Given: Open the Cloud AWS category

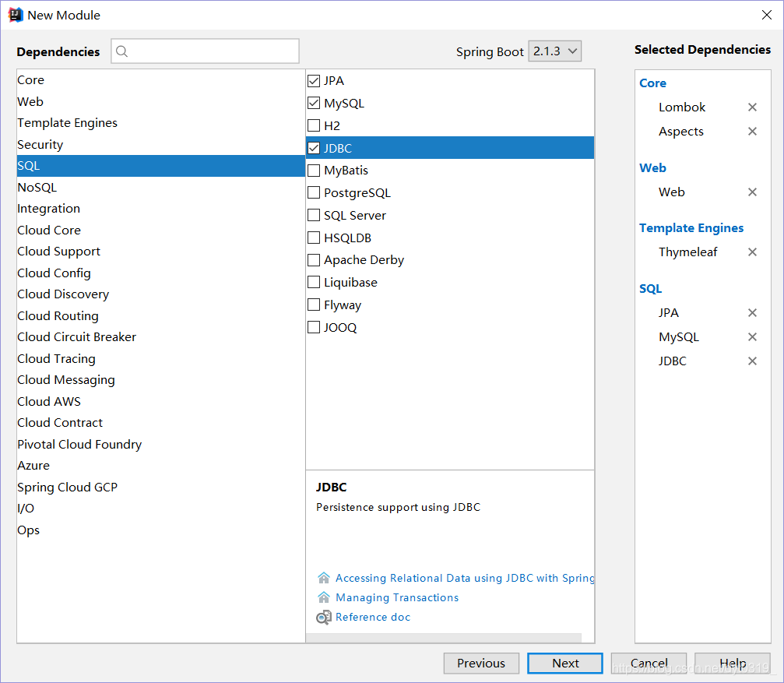Looking at the screenshot, I should click(160, 402).
